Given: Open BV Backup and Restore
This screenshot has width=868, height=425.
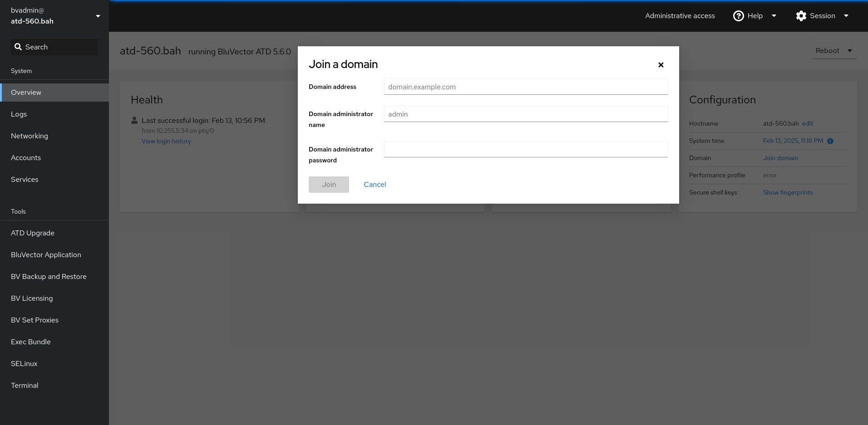Looking at the screenshot, I should click(x=54, y=277).
